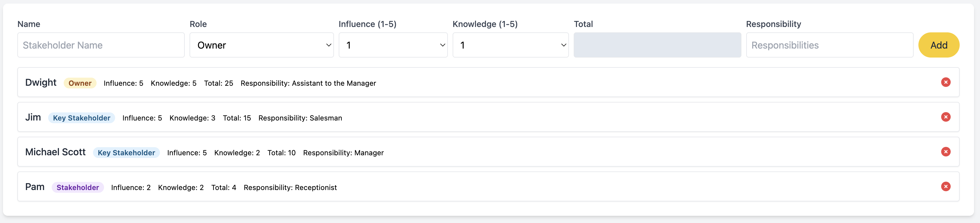Click Jim's Key Stakeholder badge

point(81,118)
